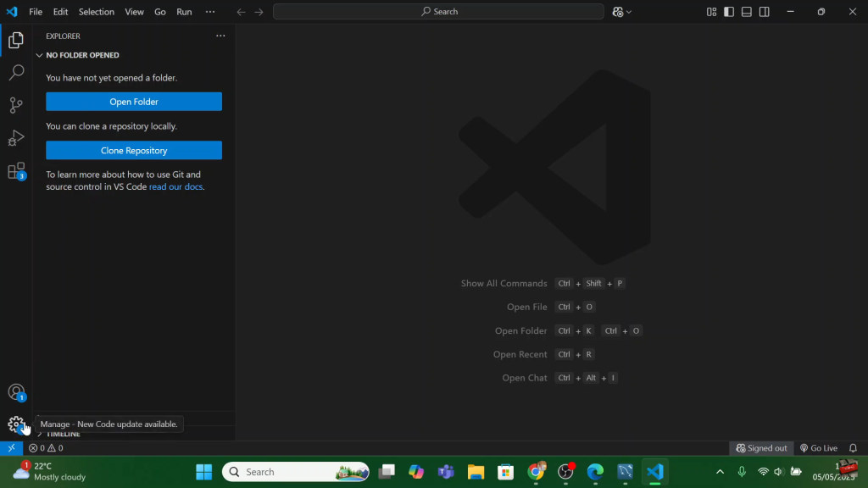Open the Run menu

click(184, 12)
